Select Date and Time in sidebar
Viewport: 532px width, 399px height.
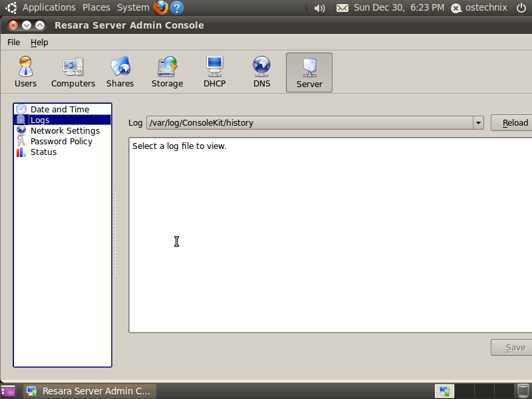[x=63, y=109]
